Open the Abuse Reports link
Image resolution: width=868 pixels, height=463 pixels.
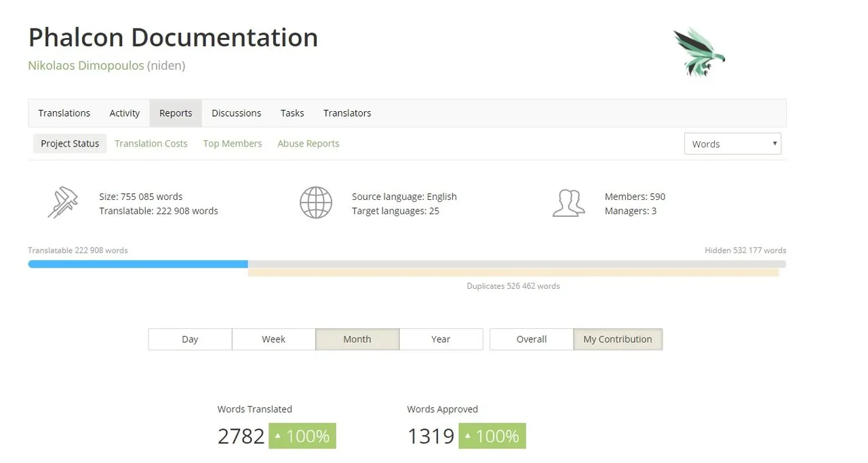pyautogui.click(x=309, y=144)
